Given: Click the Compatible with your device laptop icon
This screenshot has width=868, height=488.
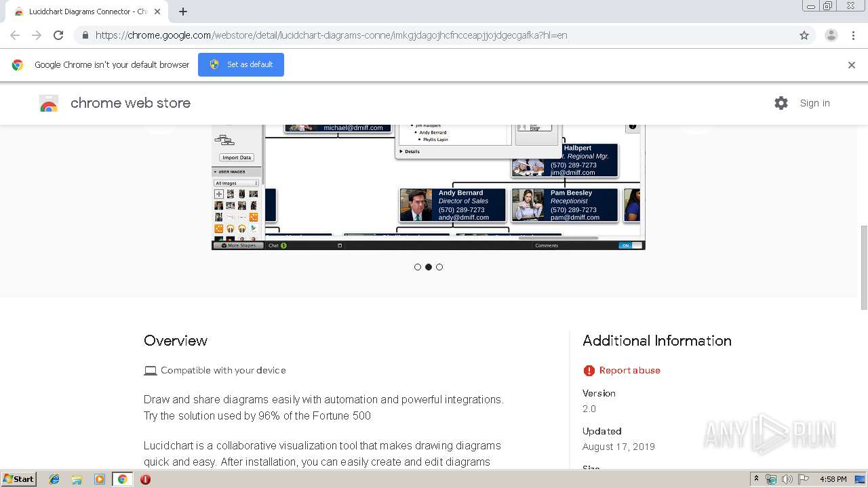Looking at the screenshot, I should click(151, 370).
